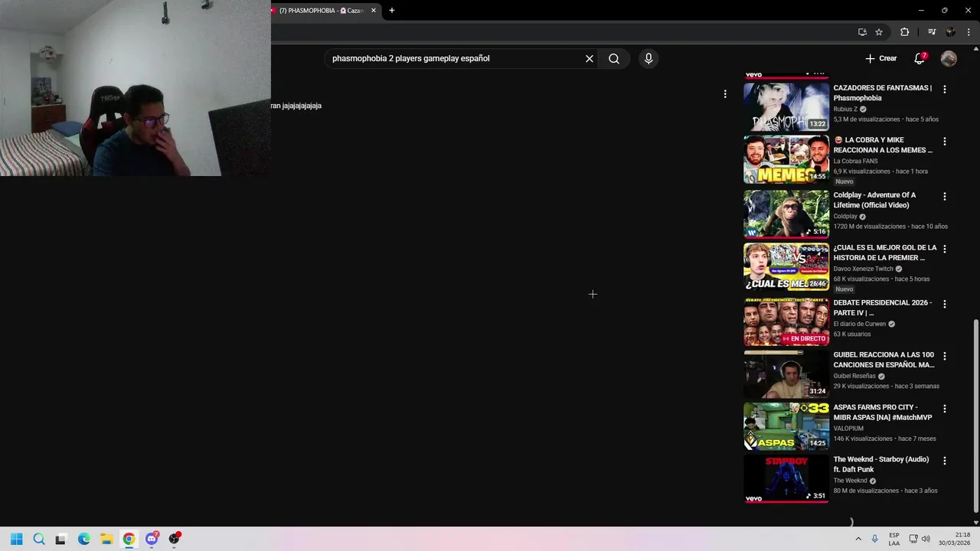Open options for ASPAS FARMS PRO CITY video

[944, 409]
